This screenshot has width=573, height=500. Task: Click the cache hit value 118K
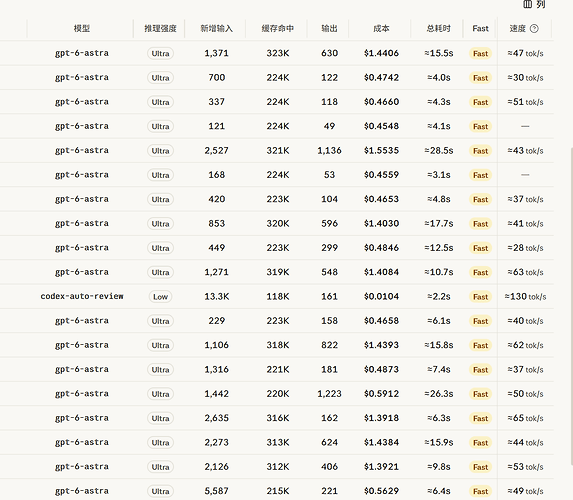(x=278, y=296)
